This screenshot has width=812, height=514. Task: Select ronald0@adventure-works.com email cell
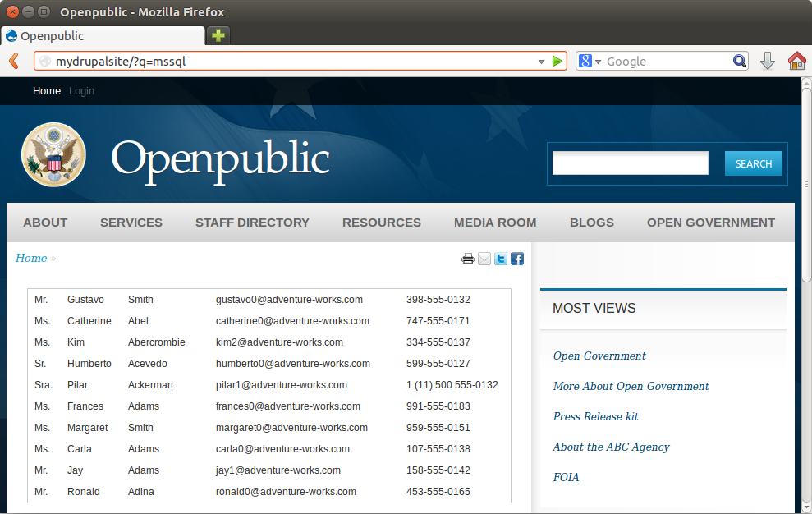(286, 492)
